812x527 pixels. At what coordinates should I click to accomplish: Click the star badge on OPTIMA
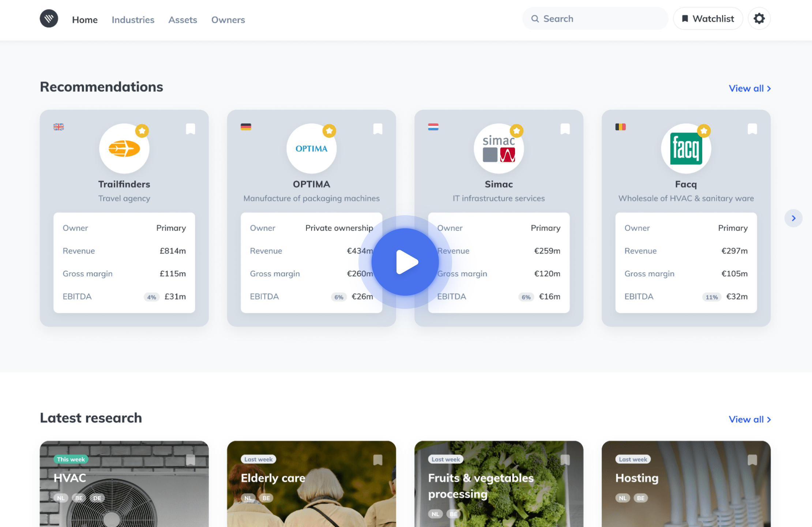pos(329,131)
